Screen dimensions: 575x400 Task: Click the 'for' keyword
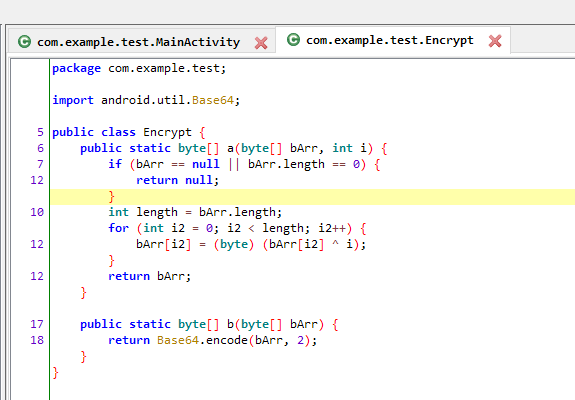pos(118,228)
